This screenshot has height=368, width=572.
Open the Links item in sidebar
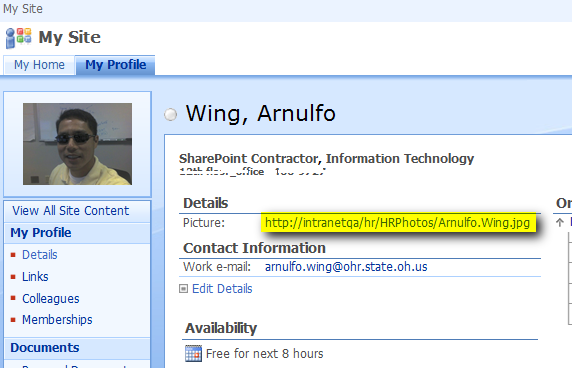pyautogui.click(x=35, y=276)
